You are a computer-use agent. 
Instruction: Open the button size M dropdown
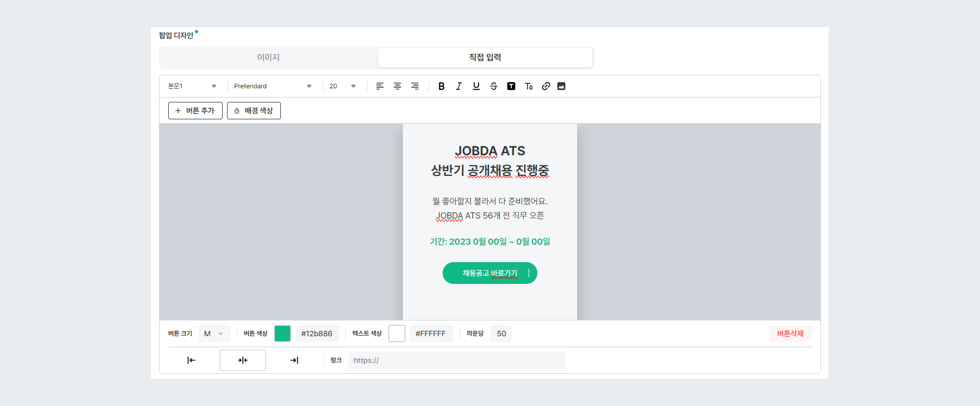click(x=215, y=334)
